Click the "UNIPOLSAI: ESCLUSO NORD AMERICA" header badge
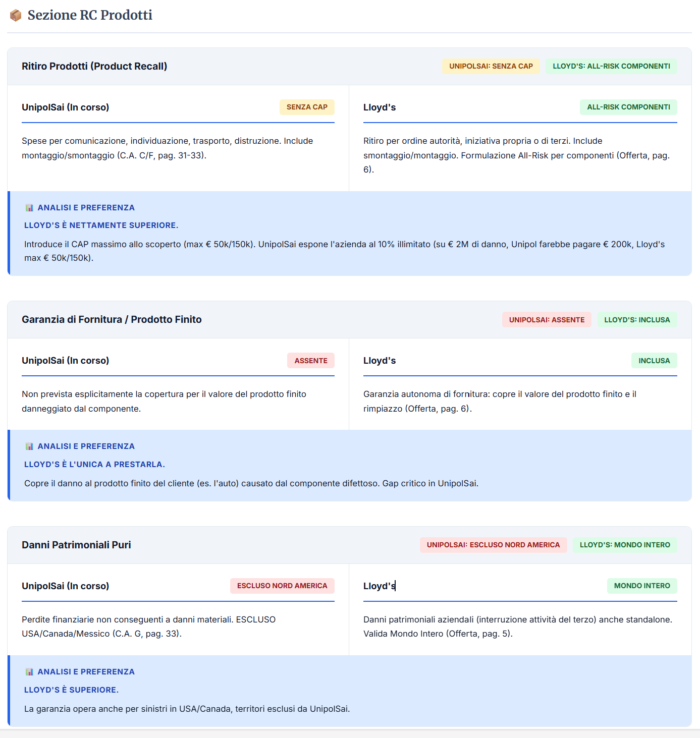700x738 pixels. (x=493, y=545)
